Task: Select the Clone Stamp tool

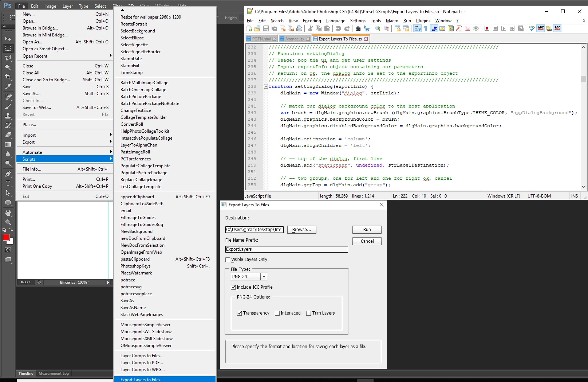Action: (8, 116)
